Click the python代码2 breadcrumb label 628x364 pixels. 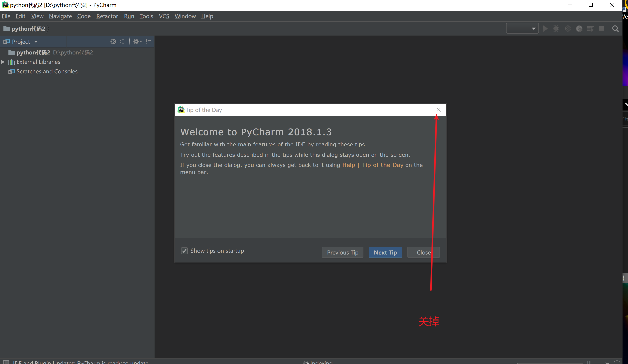click(x=28, y=29)
